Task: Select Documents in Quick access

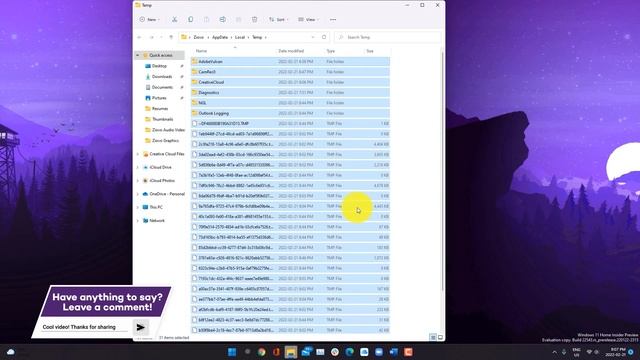Action: pos(162,87)
